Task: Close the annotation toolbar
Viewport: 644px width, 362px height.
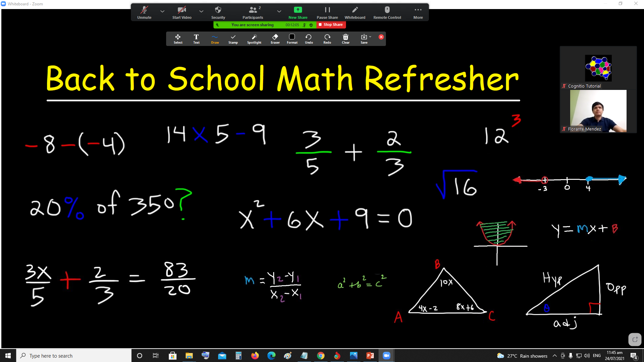Action: point(381,37)
